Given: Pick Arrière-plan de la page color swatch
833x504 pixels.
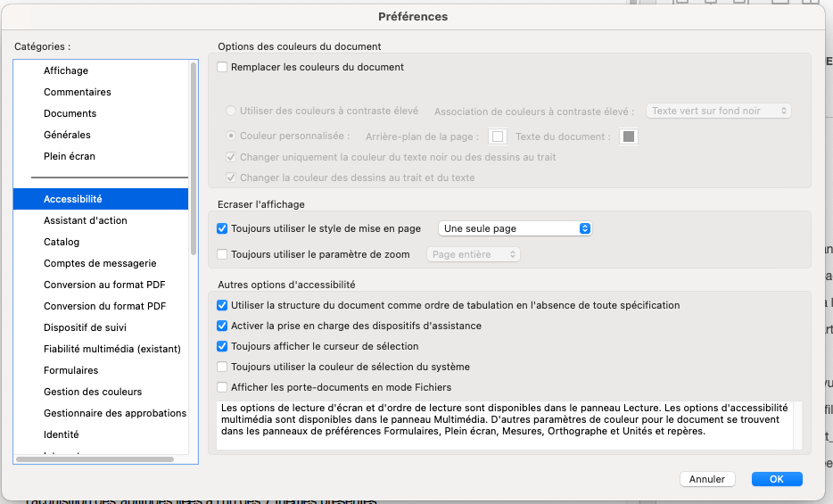Looking at the screenshot, I should pyautogui.click(x=498, y=136).
